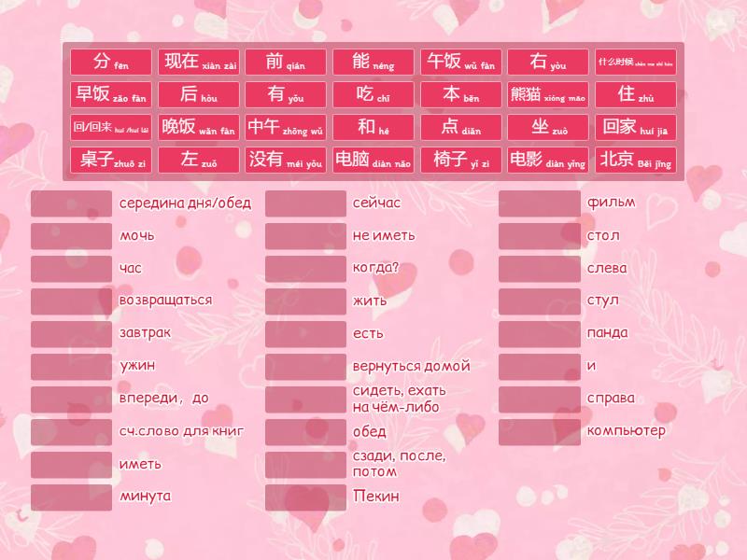
Task: Click the 什么时候 tile
Action: point(635,63)
